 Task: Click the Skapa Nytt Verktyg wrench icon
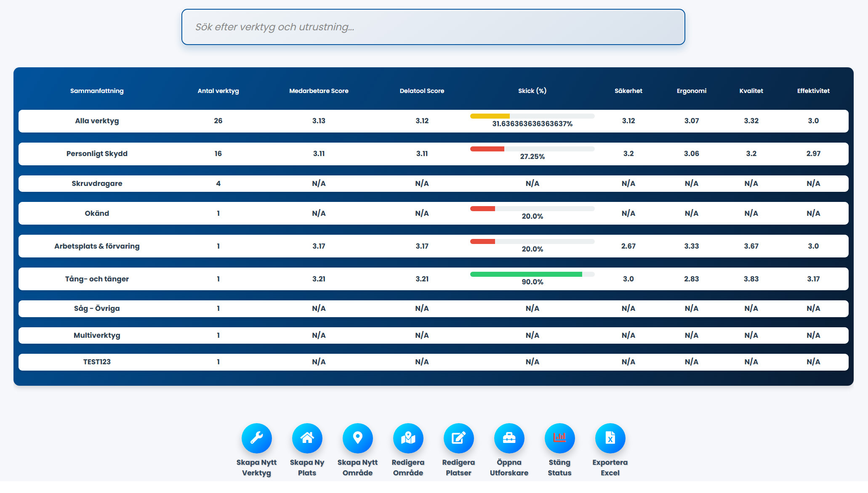[x=256, y=438]
